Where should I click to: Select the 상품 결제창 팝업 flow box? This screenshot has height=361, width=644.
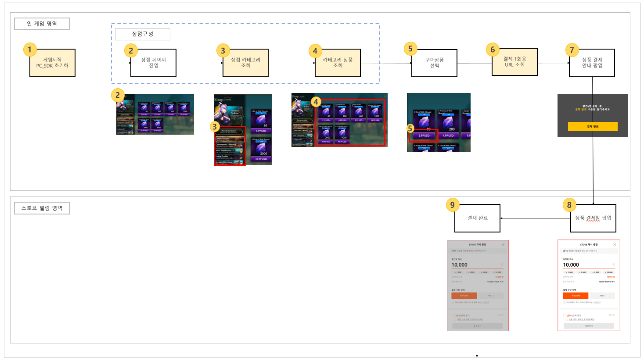click(x=594, y=218)
